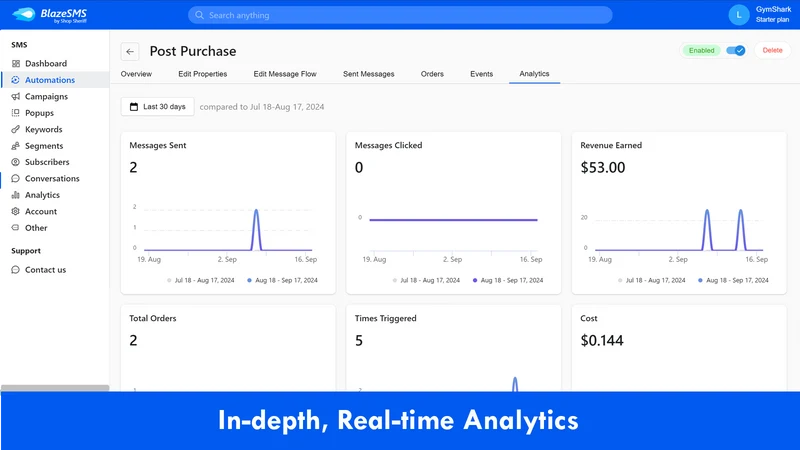Screen dimensions: 800x450
Task: Toggle Jul 18 - Aug 17 legend in Revenue Earned
Action: 652,280
